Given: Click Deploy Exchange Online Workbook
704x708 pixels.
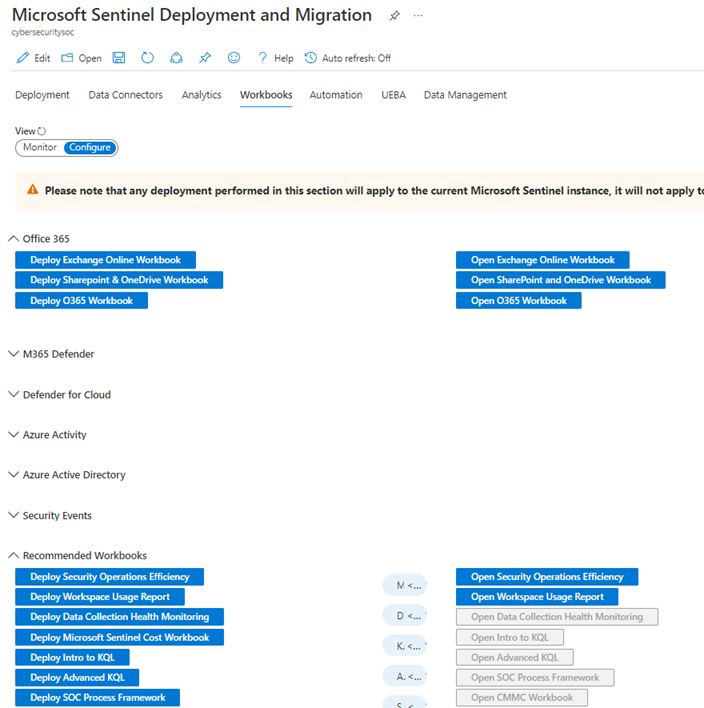Looking at the screenshot, I should coord(106,260).
